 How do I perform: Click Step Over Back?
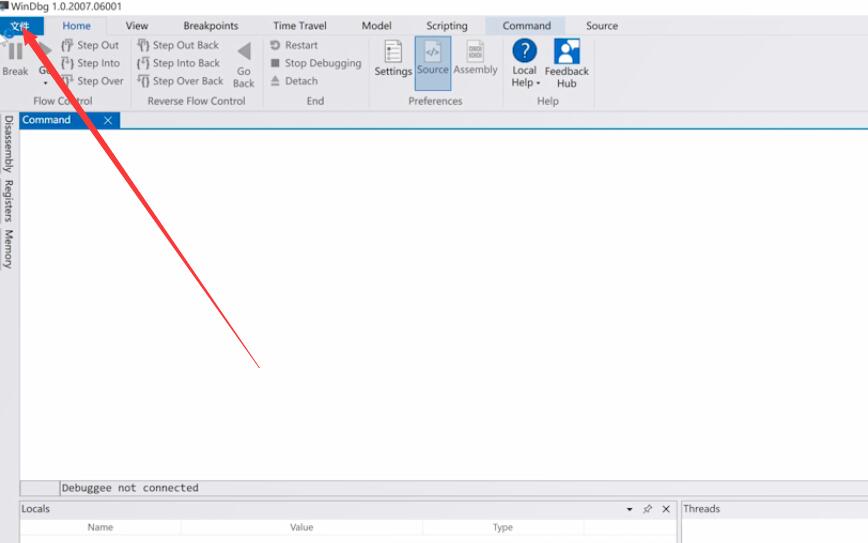(180, 81)
